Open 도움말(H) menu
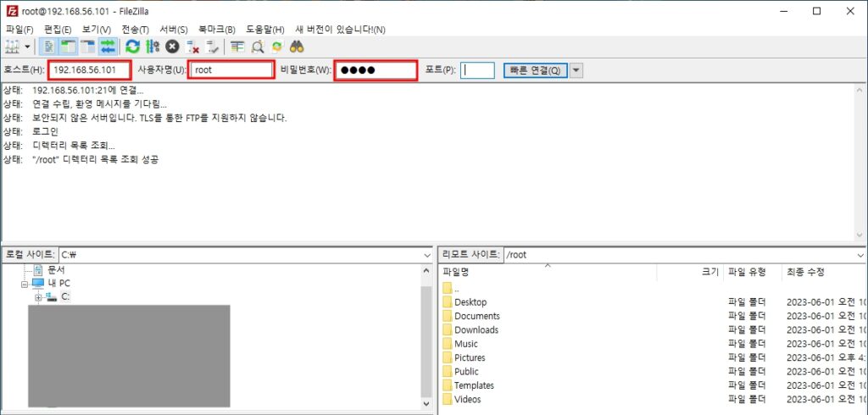The height and width of the screenshot is (415, 868). tap(265, 30)
